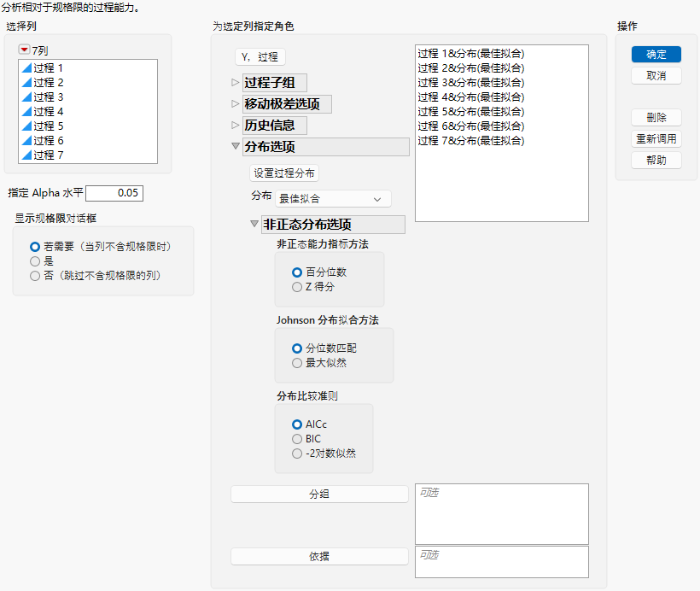The image size is (700, 591).
Task: Confirm with the 确定 button
Action: 656,55
